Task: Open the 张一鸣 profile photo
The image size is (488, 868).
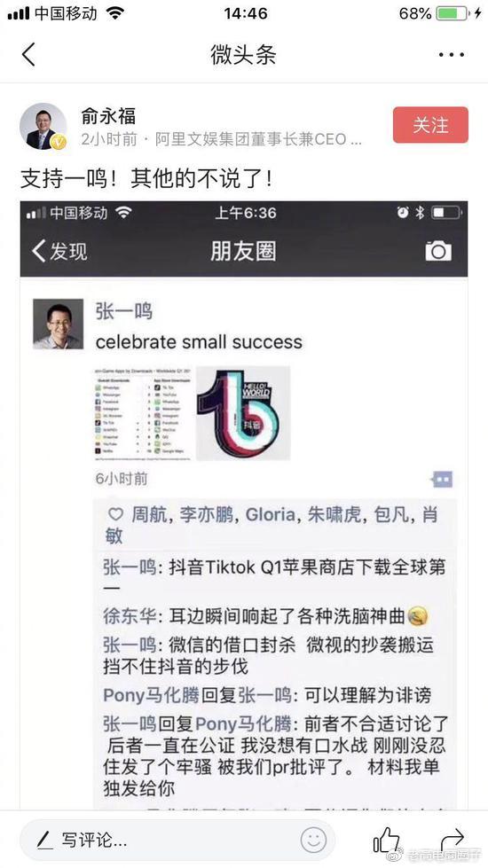Action: (x=59, y=324)
